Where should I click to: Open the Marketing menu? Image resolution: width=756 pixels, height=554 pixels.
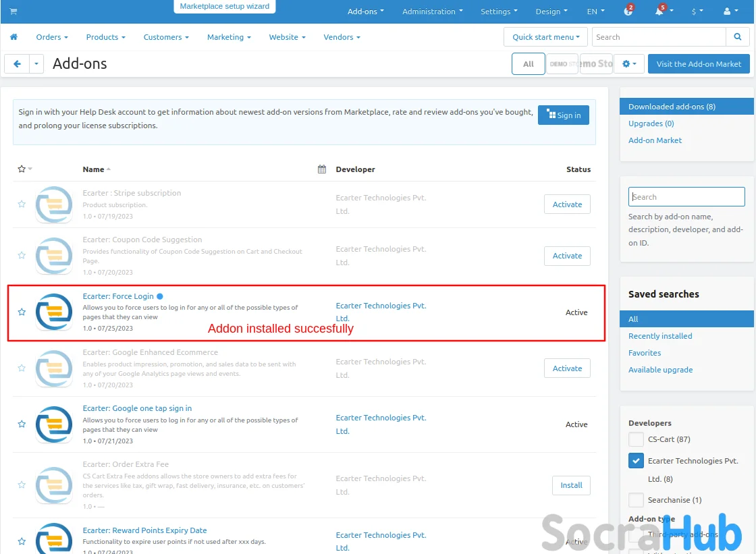pos(229,37)
